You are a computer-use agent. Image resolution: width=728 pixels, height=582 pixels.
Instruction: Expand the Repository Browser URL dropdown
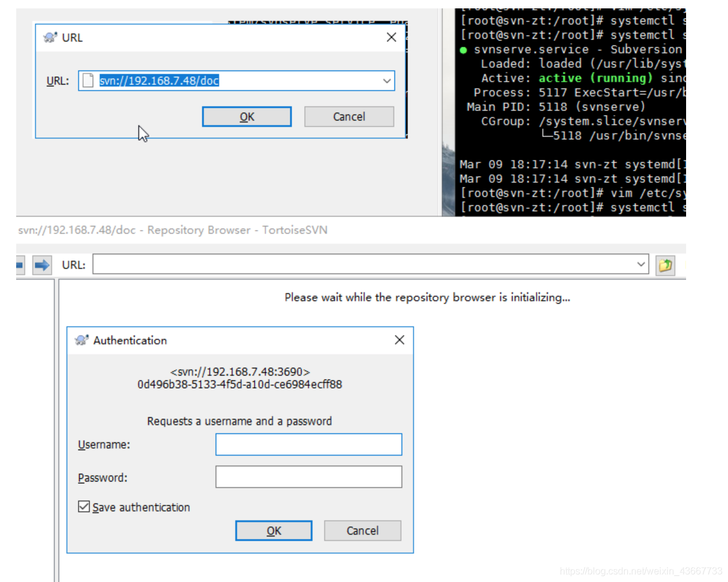click(x=641, y=265)
